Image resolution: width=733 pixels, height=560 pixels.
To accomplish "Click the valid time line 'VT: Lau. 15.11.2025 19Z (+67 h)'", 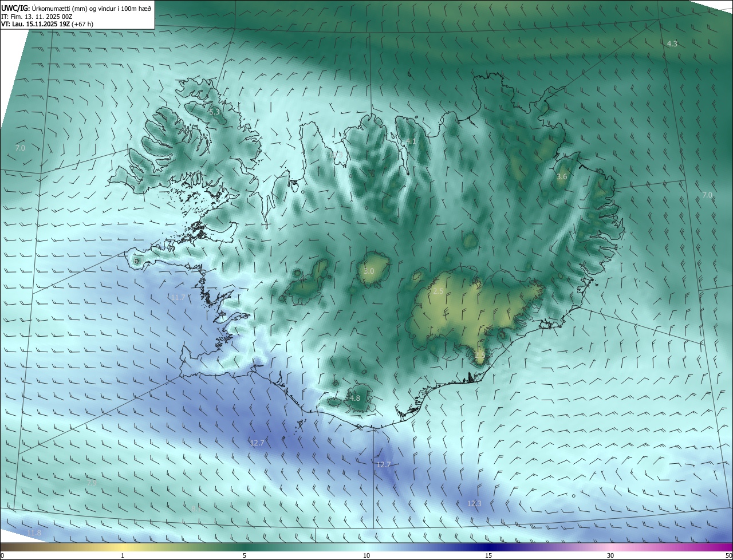I will (x=47, y=24).
